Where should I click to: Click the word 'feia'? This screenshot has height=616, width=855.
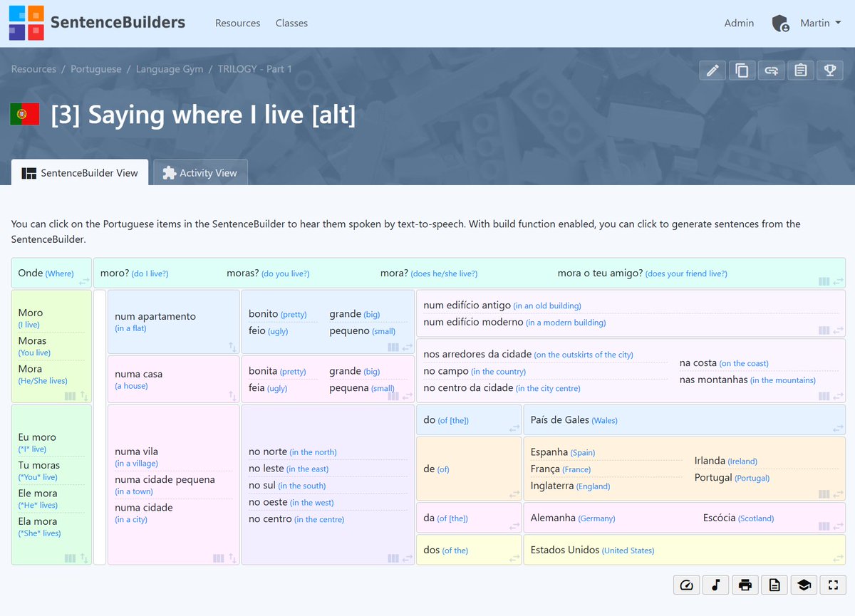point(256,388)
